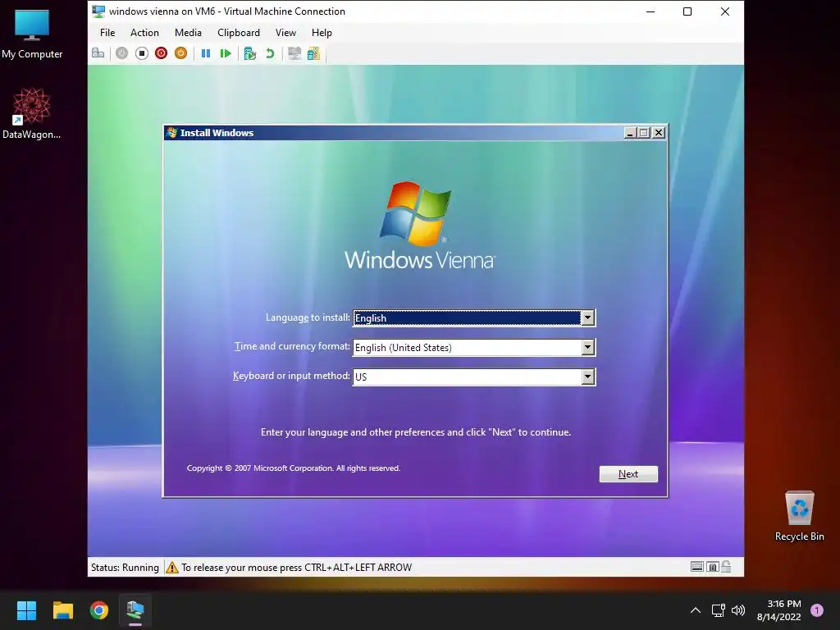Click the red Shut Down icon
Image resolution: width=840 pixels, height=630 pixels.
coord(162,53)
